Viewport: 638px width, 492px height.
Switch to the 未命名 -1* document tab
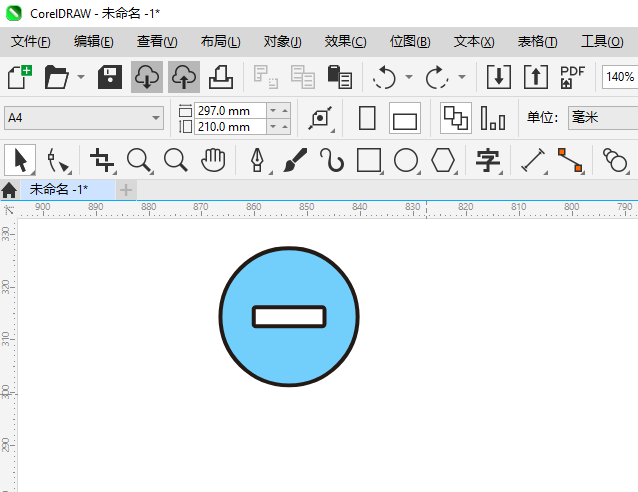click(68, 189)
